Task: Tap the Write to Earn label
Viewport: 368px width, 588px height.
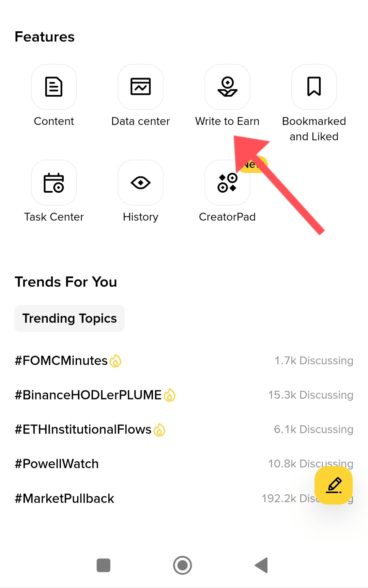Action: (x=227, y=121)
